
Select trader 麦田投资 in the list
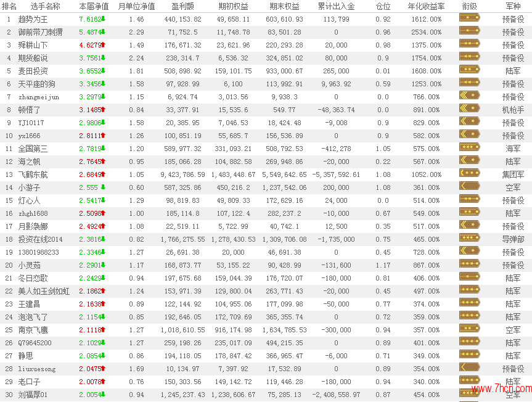[x=33, y=71]
